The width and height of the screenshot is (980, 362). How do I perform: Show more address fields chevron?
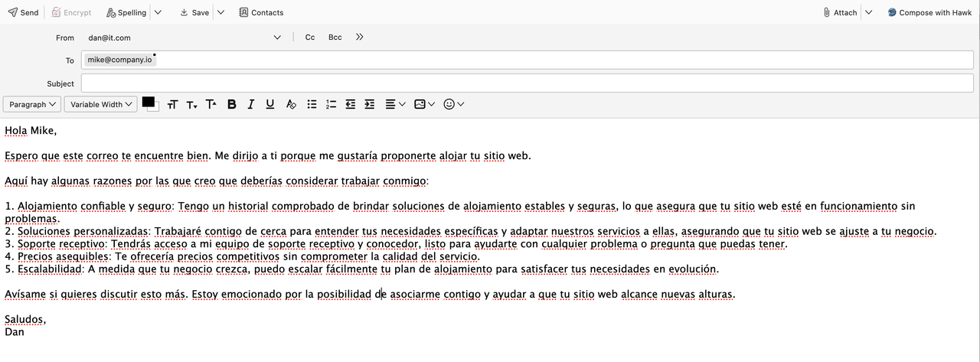pyautogui.click(x=360, y=37)
